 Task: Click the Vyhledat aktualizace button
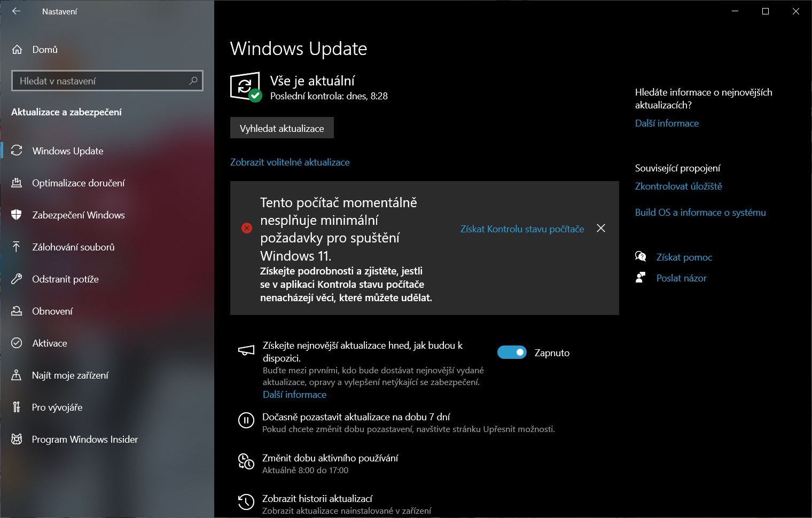pyautogui.click(x=282, y=128)
